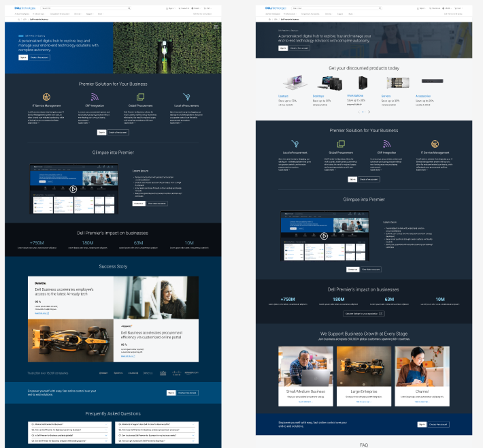
Task: Click breadcrumb home icon on right page
Action: (269, 20)
